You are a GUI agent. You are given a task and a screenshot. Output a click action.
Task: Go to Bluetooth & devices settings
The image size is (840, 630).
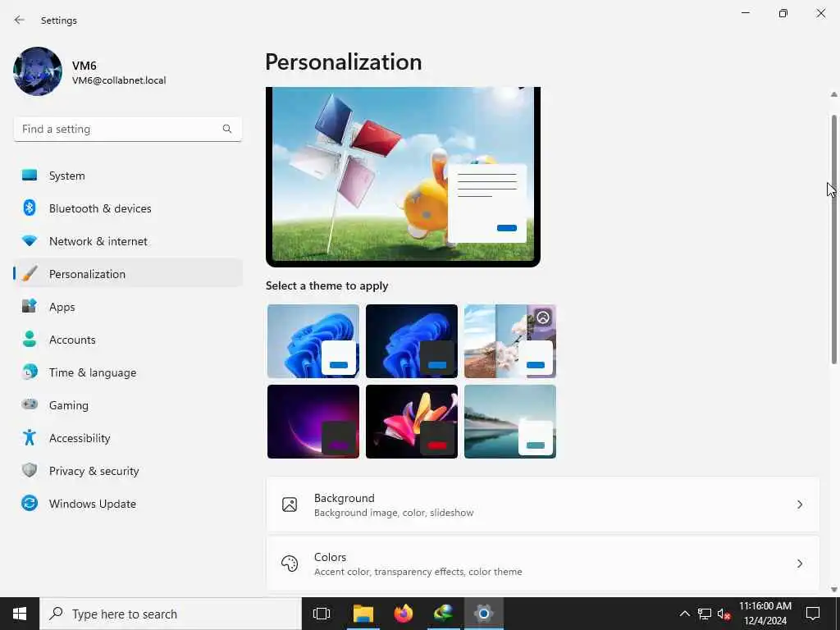tap(128, 208)
